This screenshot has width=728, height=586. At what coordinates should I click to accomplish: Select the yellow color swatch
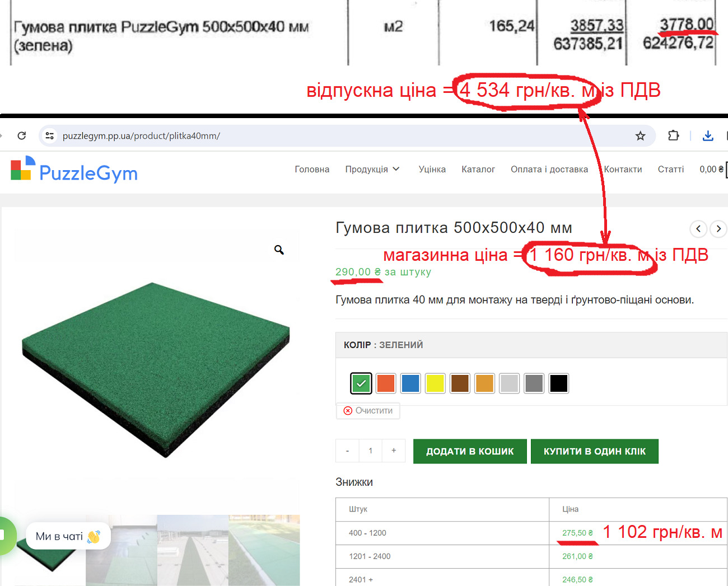[x=435, y=383]
